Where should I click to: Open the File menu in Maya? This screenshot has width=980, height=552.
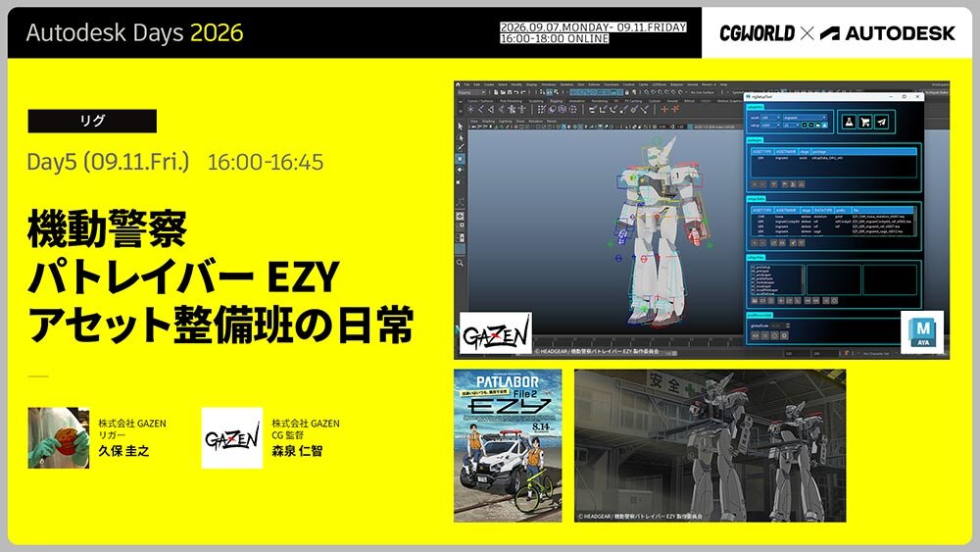pos(466,84)
